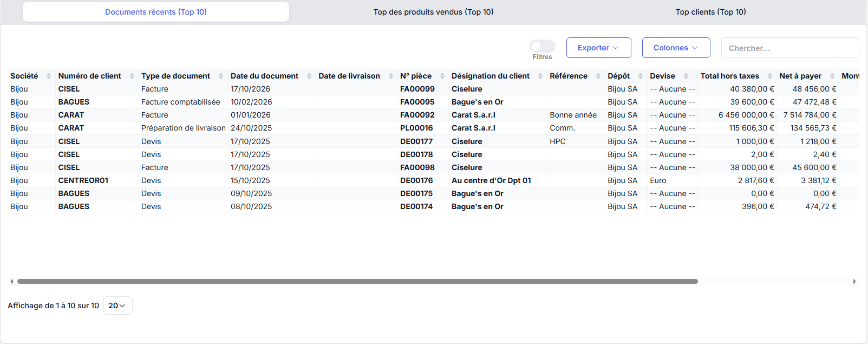Select piece FA00099
Screen dimensions: 868x344
pos(417,89)
